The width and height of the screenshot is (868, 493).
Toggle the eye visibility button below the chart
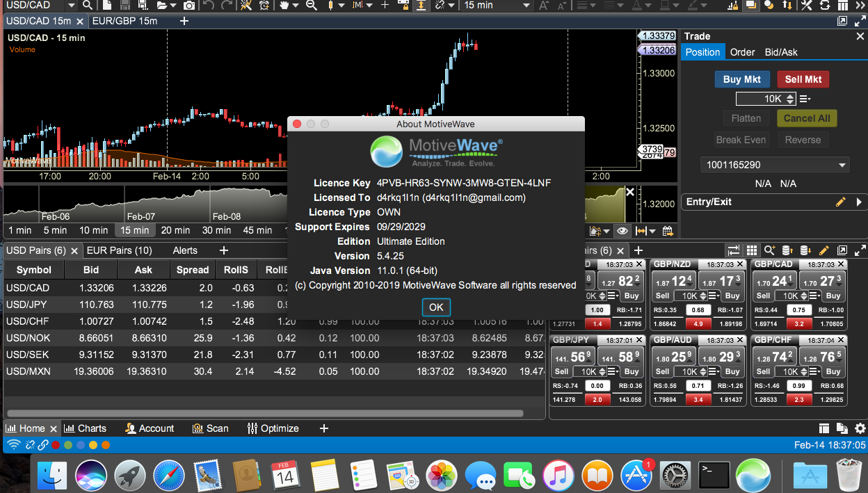(x=622, y=231)
